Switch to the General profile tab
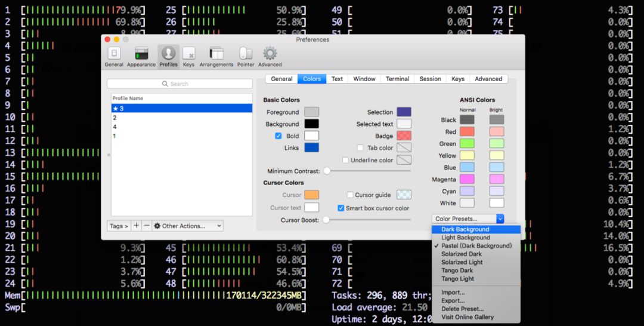Viewport: 644px width, 326px height. coord(281,79)
